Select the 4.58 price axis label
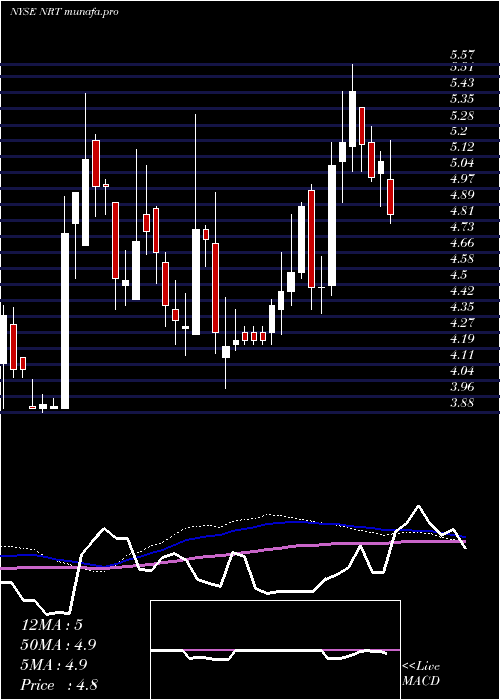 [x=462, y=259]
